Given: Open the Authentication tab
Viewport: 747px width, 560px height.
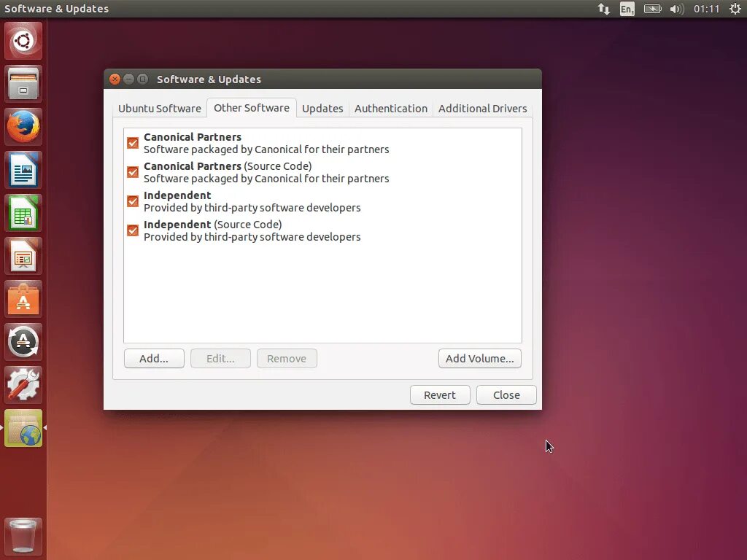Looking at the screenshot, I should point(391,109).
